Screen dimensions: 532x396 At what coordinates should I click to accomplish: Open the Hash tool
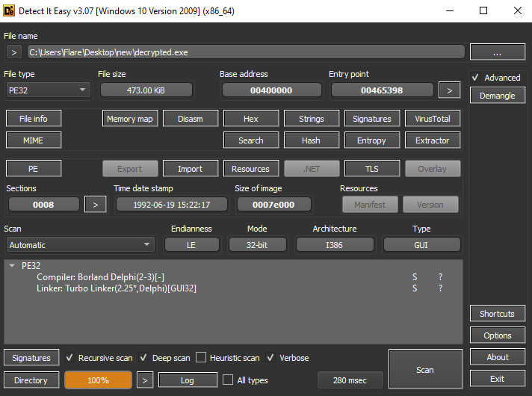[312, 140]
